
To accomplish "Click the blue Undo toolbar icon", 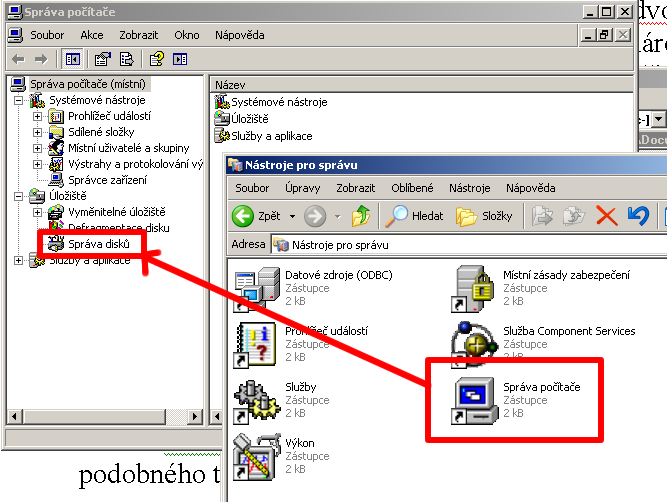I will click(637, 215).
